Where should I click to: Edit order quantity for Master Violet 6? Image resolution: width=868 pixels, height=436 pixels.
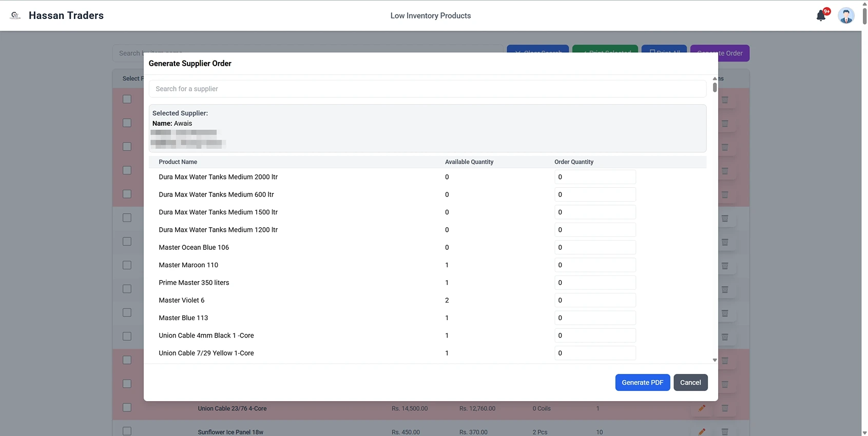click(595, 300)
